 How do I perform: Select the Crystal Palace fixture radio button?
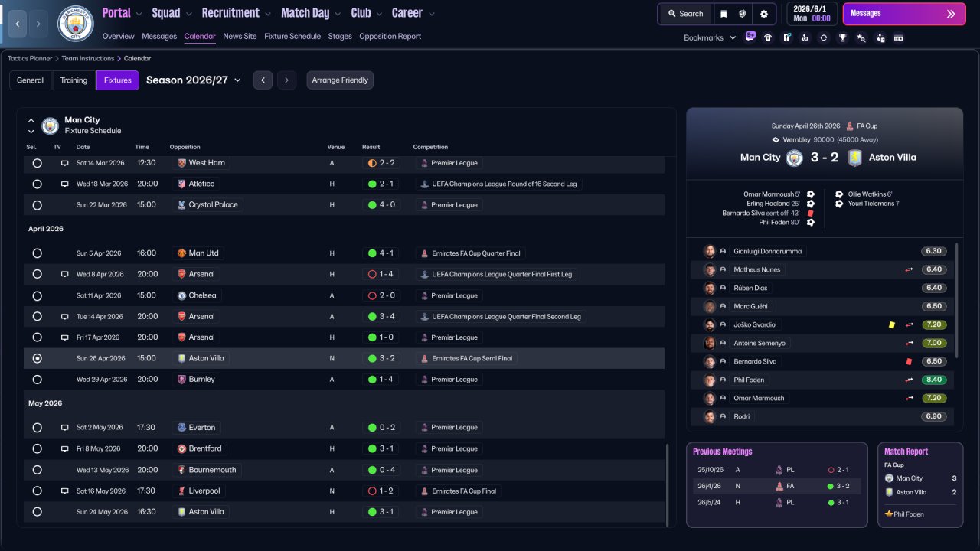(37, 205)
